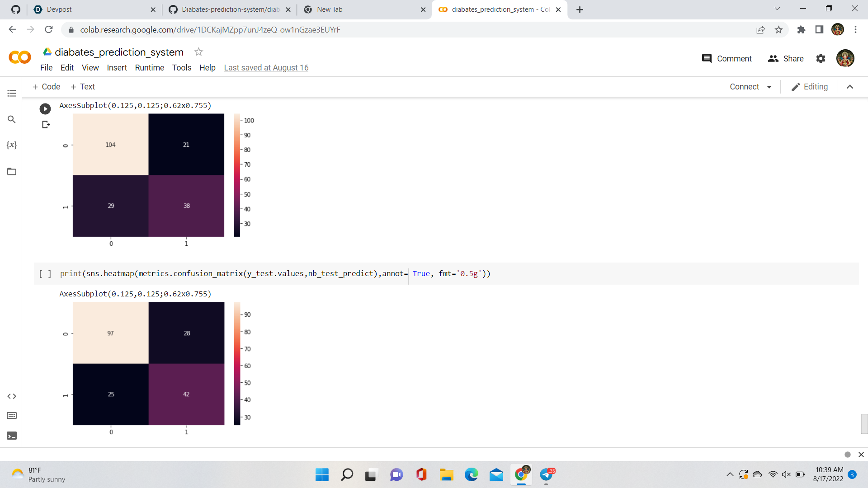Open the terminal icon in sidebar
The width and height of the screenshot is (868, 488).
[12, 436]
